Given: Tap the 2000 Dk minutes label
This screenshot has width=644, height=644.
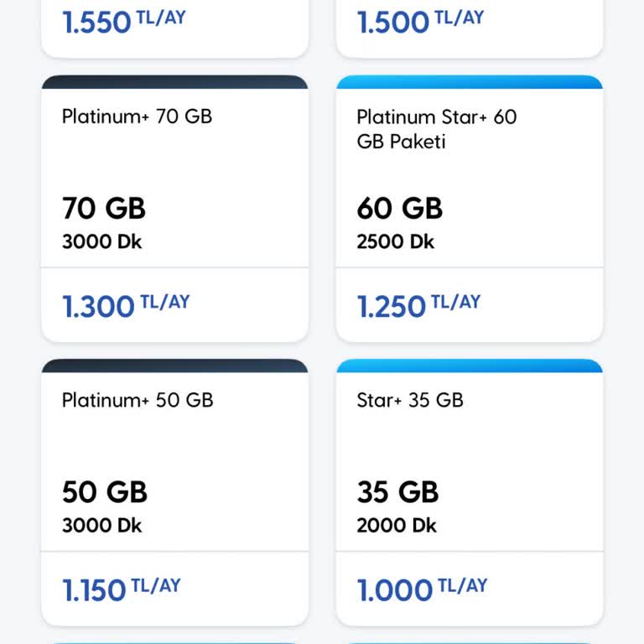Looking at the screenshot, I should click(x=397, y=526).
